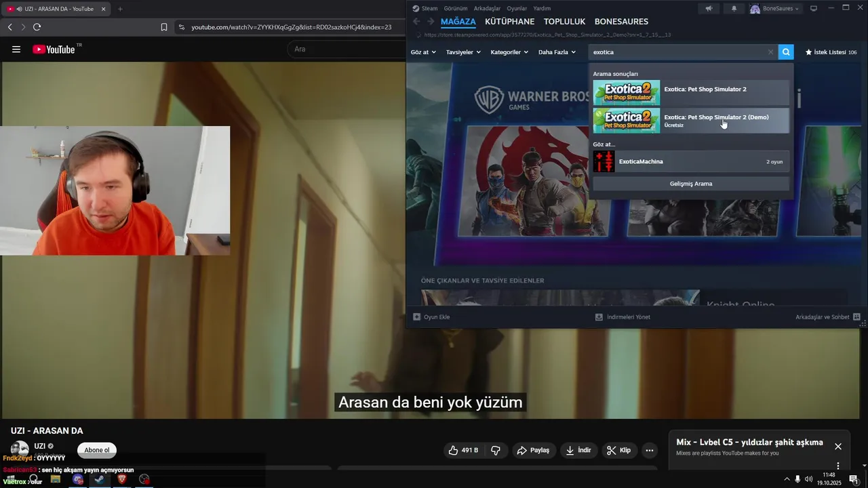Screen dimensions: 868x488
Task: Click the İndir download button
Action: (578, 450)
